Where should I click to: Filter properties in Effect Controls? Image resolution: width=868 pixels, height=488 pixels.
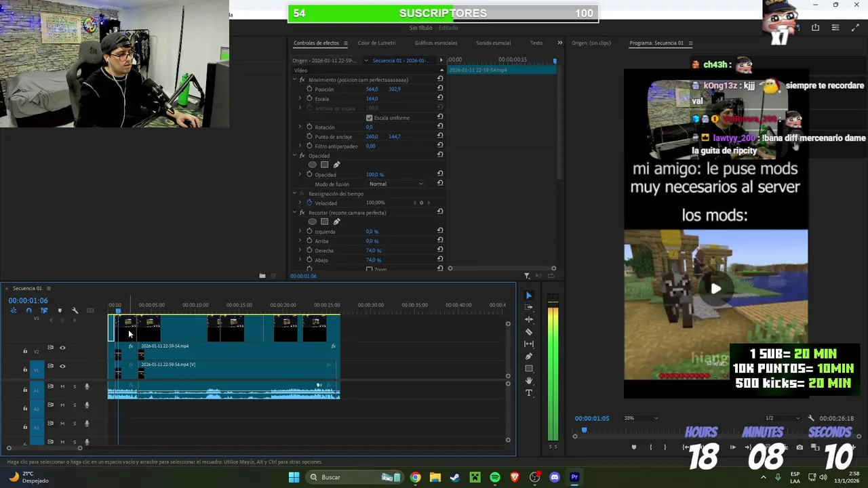point(527,276)
